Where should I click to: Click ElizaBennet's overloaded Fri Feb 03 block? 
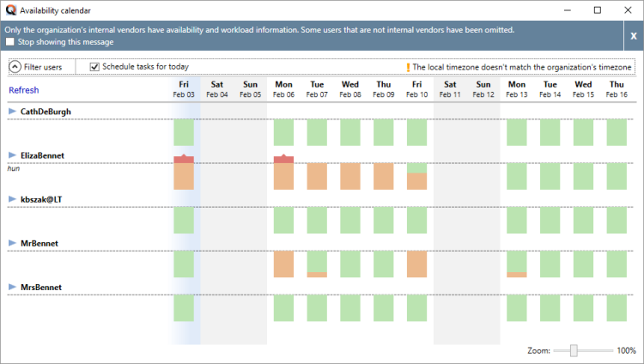(x=184, y=173)
